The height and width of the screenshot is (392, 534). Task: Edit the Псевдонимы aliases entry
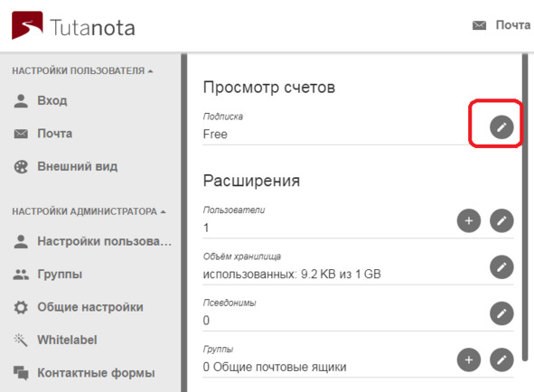pos(501,313)
